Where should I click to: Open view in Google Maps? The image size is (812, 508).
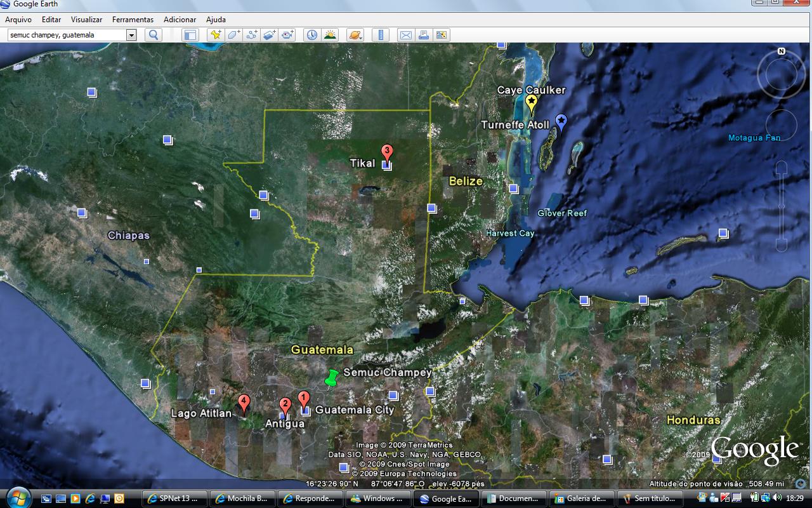coord(442,35)
